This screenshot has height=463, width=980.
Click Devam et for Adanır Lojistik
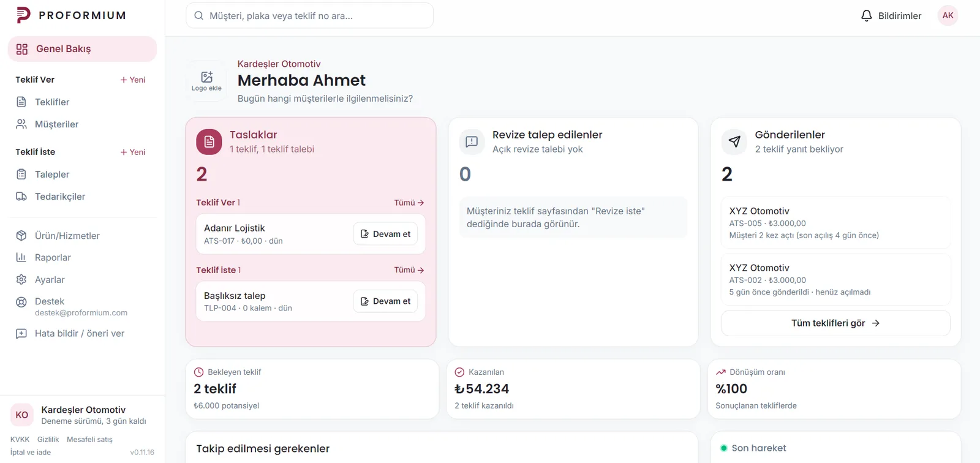386,234
